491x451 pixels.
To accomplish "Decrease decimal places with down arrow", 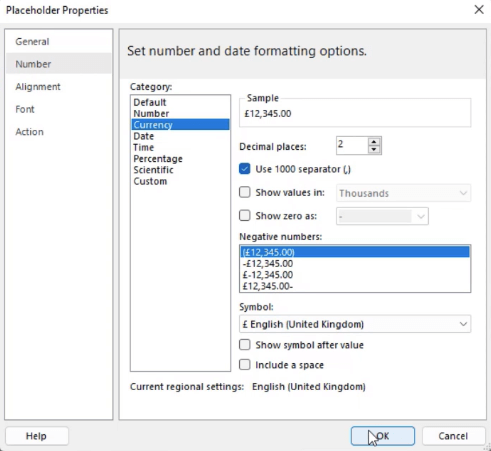I will [374, 149].
